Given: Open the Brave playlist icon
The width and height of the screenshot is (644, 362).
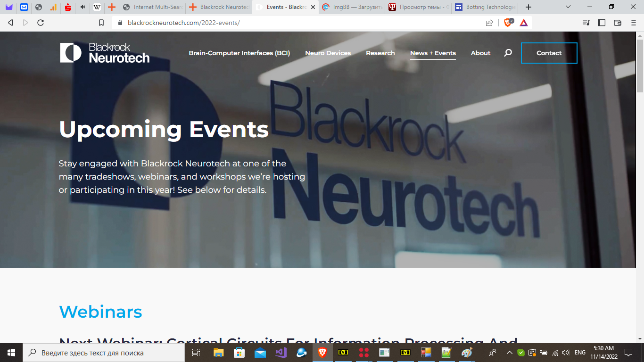Looking at the screenshot, I should pyautogui.click(x=586, y=23).
